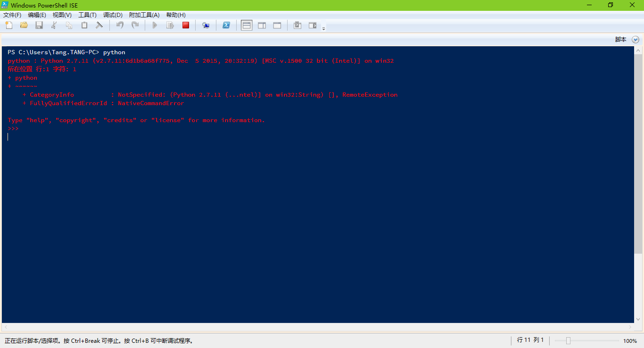Restore down the PowerShell ISE window
Screen dimensions: 644x348
(x=611, y=5)
